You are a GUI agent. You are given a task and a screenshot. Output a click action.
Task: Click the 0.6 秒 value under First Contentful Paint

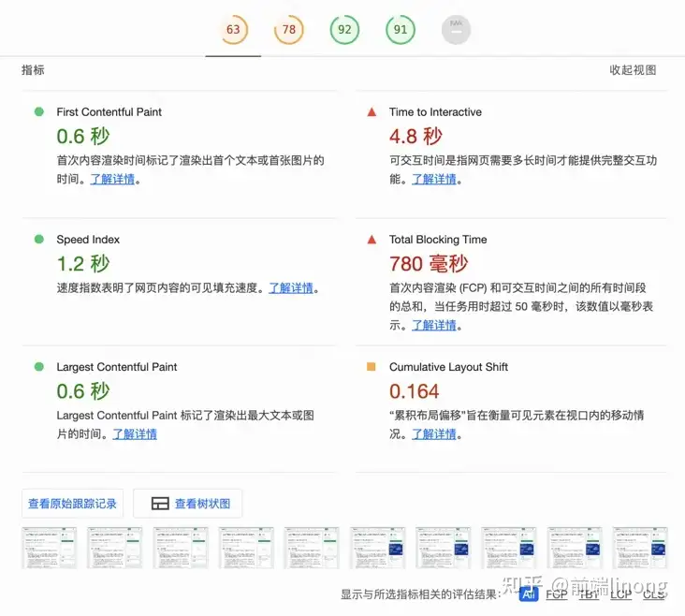[83, 136]
